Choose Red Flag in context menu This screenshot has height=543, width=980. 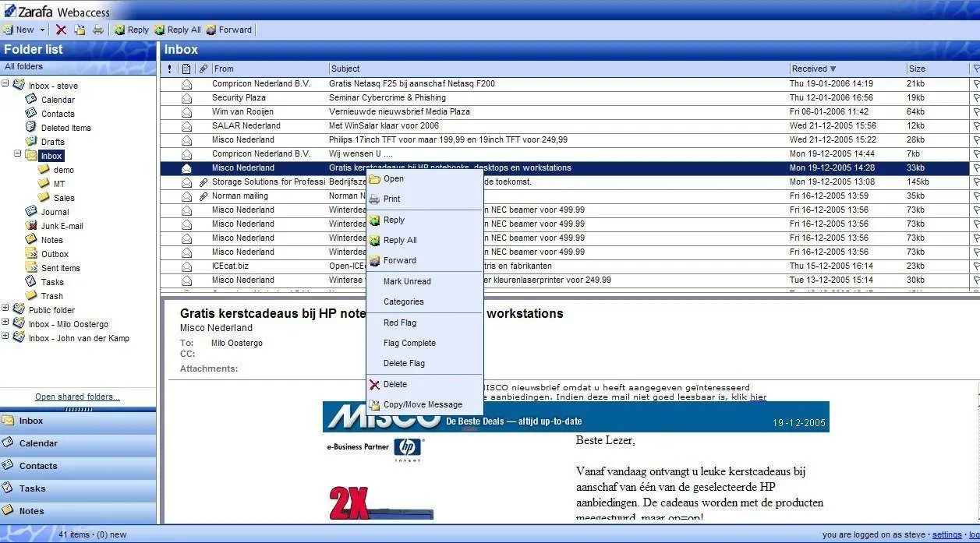pyautogui.click(x=425, y=323)
